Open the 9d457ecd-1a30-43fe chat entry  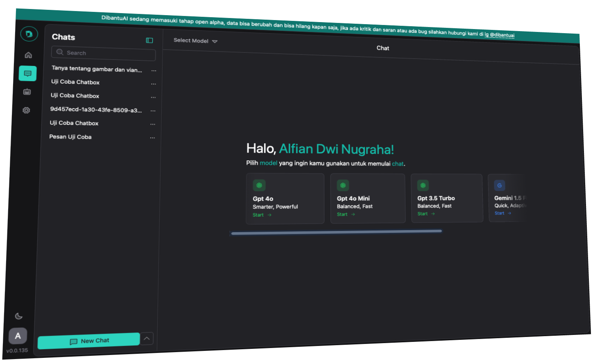pyautogui.click(x=96, y=110)
